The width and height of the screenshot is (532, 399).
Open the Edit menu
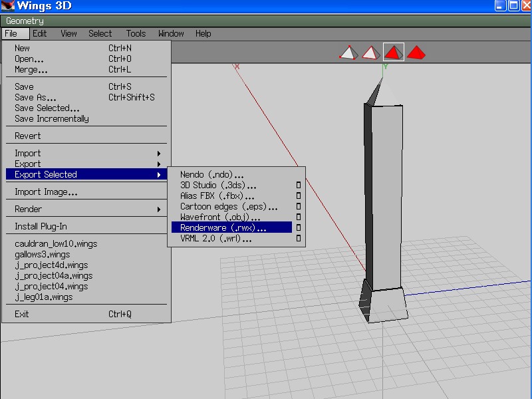point(39,34)
